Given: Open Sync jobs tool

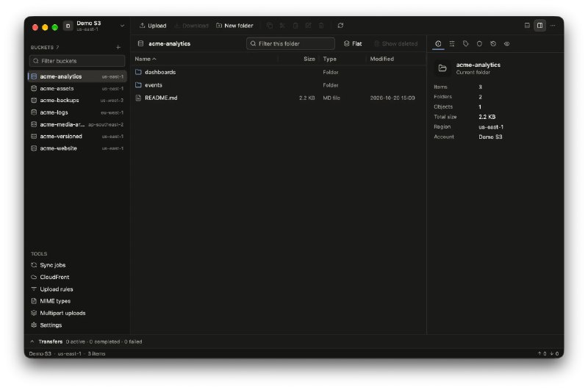Looking at the screenshot, I should (77, 265).
